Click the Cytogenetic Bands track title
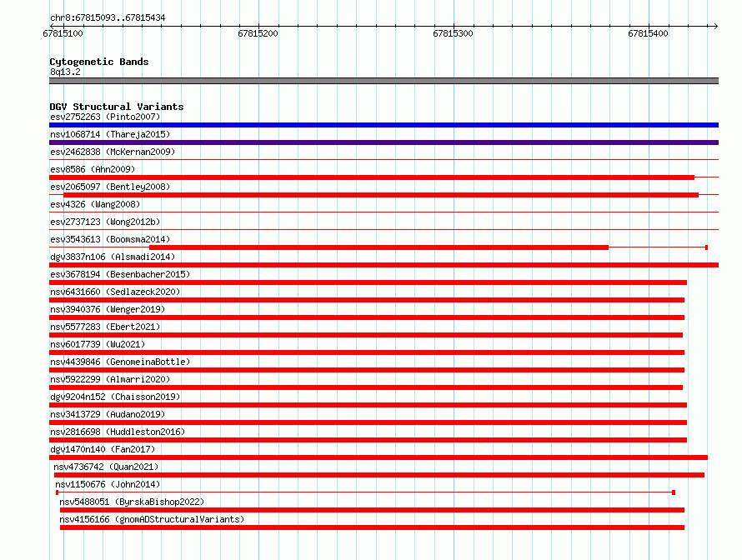Image resolution: width=742 pixels, height=560 pixels. pos(99,62)
